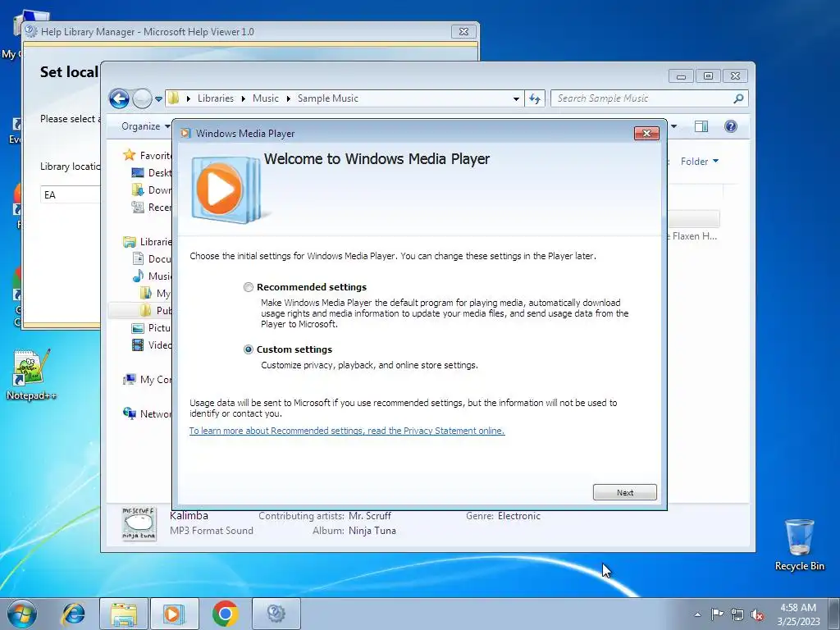
Task: Open the muted volume tray icon
Action: [x=757, y=614]
